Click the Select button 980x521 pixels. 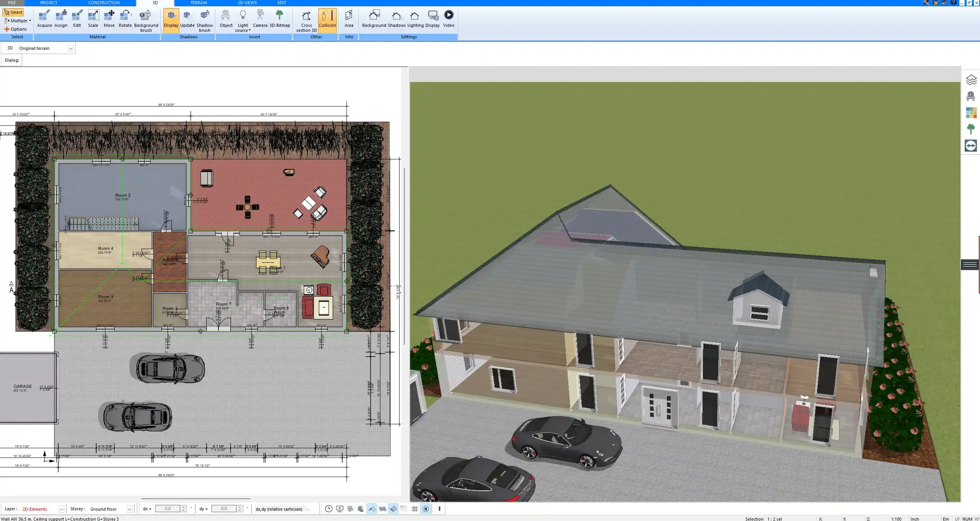13,12
